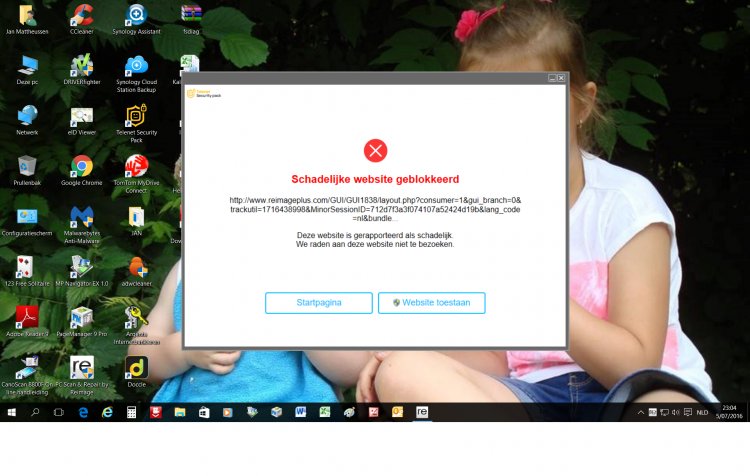
Task: Open the eID Viewer desktop icon
Action: [82, 116]
